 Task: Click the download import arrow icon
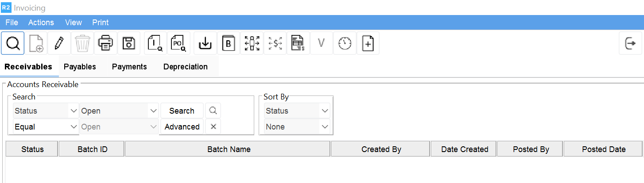205,43
